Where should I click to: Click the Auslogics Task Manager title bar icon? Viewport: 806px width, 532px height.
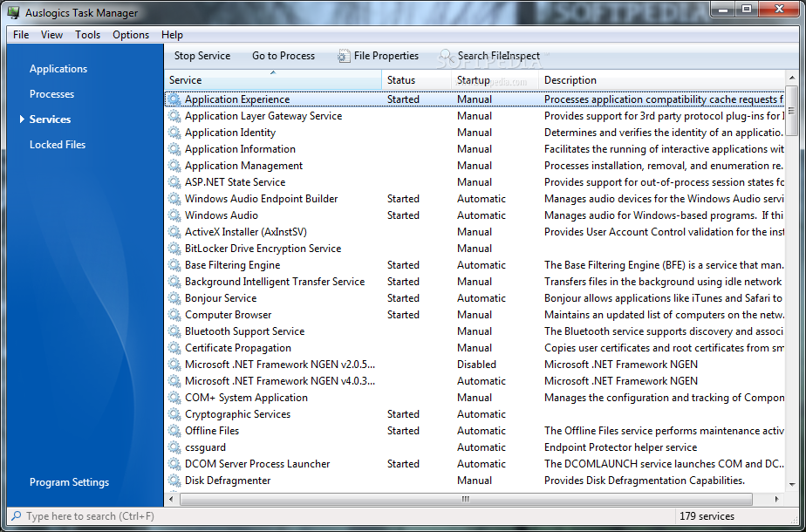point(13,13)
